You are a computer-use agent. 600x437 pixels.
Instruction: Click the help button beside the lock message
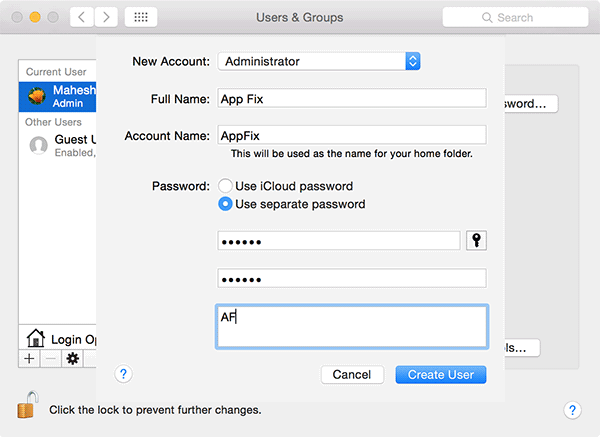click(x=572, y=410)
